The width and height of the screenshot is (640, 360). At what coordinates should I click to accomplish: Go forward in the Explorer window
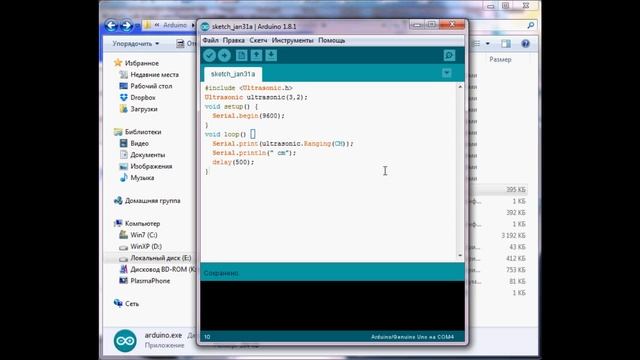tap(126, 25)
